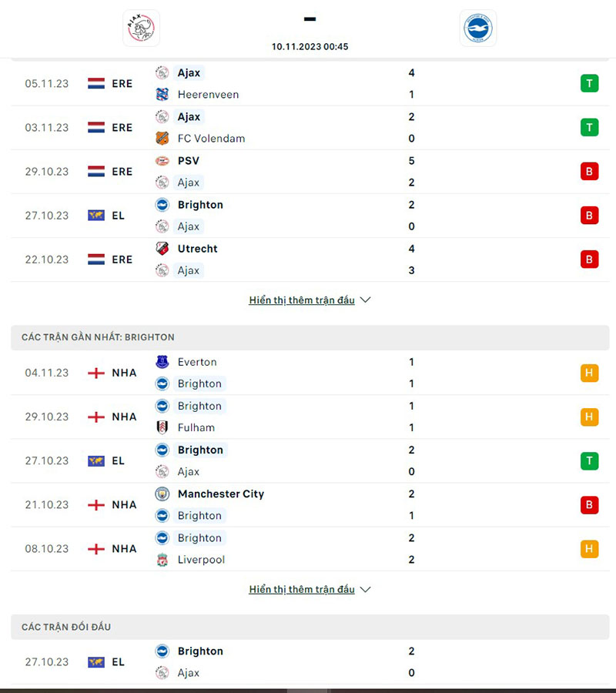Click the Ajax crest in the header
616x693 pixels.
141,28
